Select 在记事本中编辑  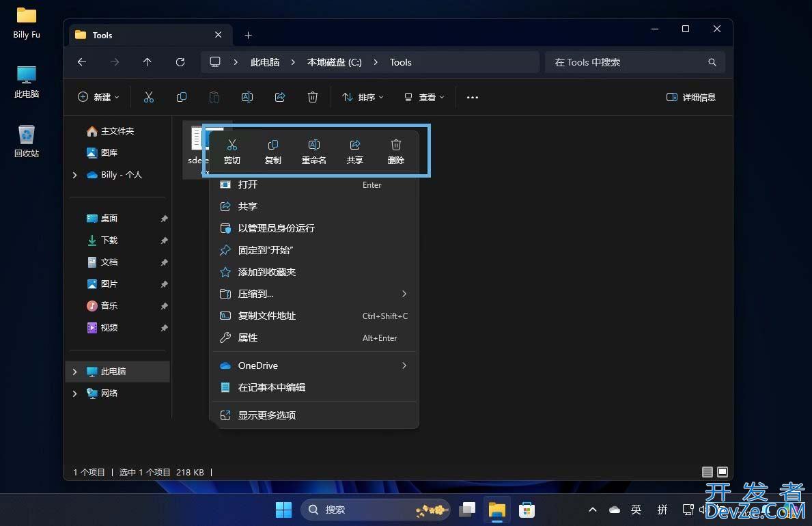[x=315, y=387]
